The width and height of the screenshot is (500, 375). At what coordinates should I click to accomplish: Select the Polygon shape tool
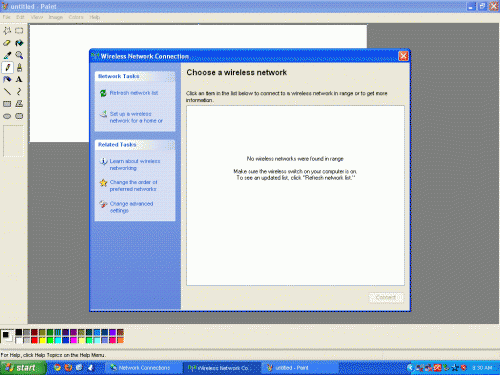tap(19, 104)
